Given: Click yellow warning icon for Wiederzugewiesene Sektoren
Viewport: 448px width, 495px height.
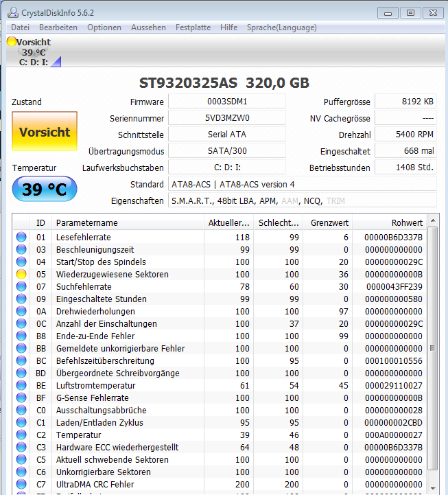Looking at the screenshot, I should click(21, 274).
